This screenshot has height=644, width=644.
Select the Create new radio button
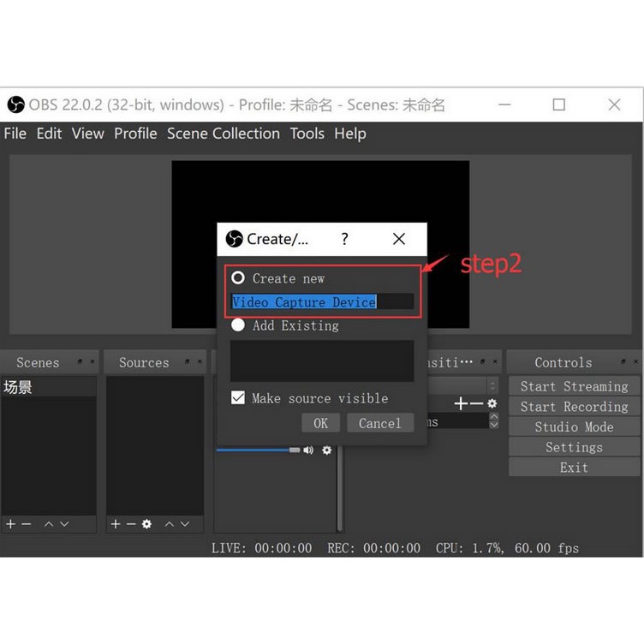(x=238, y=278)
